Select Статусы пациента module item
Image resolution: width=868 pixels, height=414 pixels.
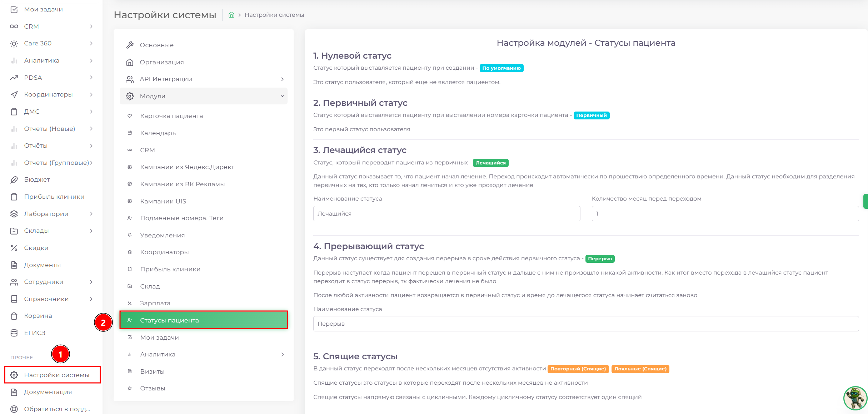pyautogui.click(x=204, y=320)
